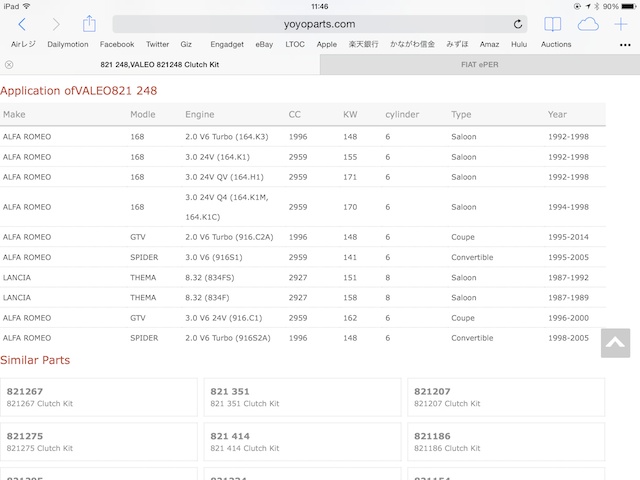Open the 821267 Clutch Kit card
The width and height of the screenshot is (640, 480).
point(99,397)
